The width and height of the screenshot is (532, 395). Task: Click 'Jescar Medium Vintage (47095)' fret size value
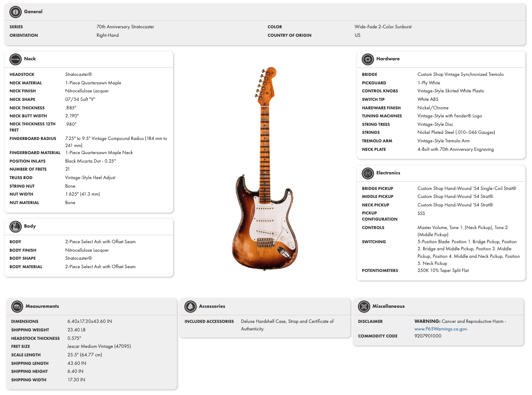tap(99, 346)
